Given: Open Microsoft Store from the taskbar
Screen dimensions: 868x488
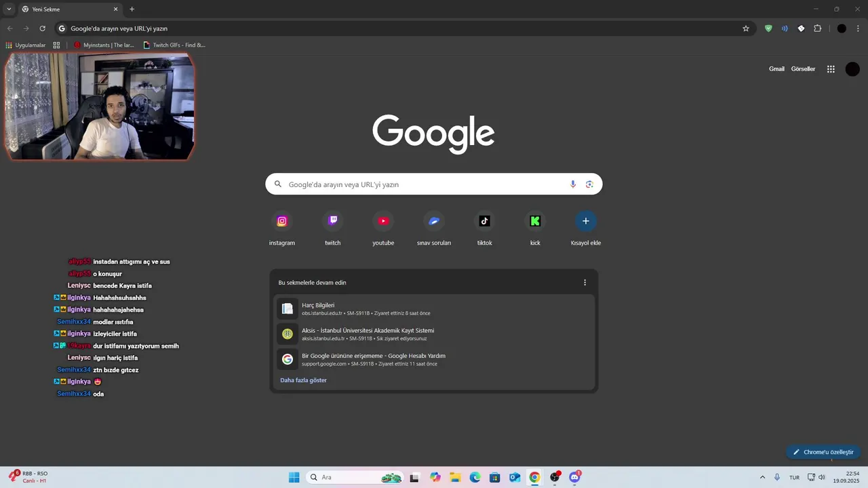Looking at the screenshot, I should coord(495,477).
